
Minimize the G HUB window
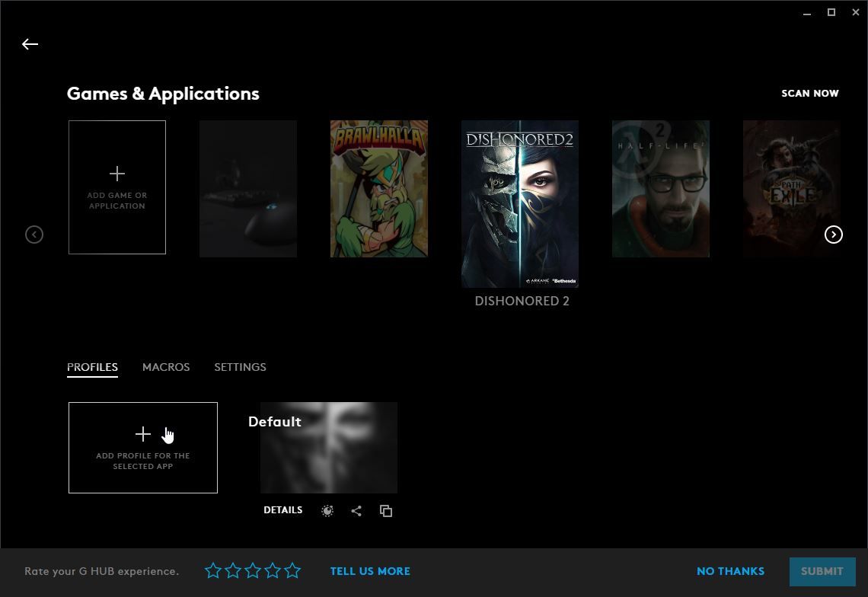pyautogui.click(x=807, y=13)
